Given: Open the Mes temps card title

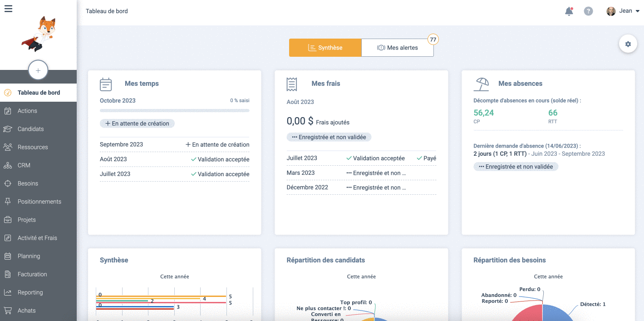Looking at the screenshot, I should point(142,84).
